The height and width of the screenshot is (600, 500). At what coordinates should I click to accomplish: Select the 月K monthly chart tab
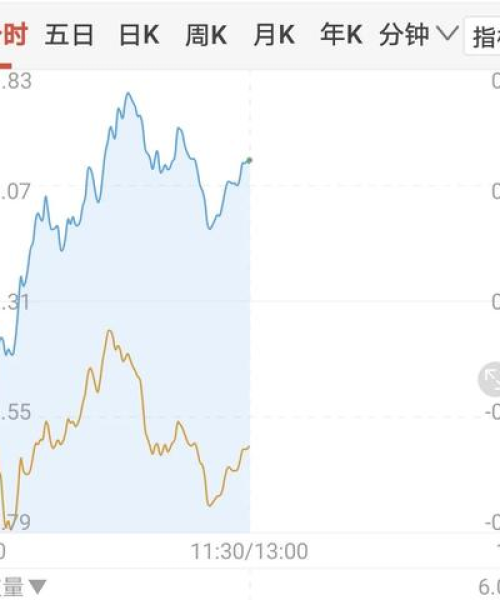(x=274, y=35)
